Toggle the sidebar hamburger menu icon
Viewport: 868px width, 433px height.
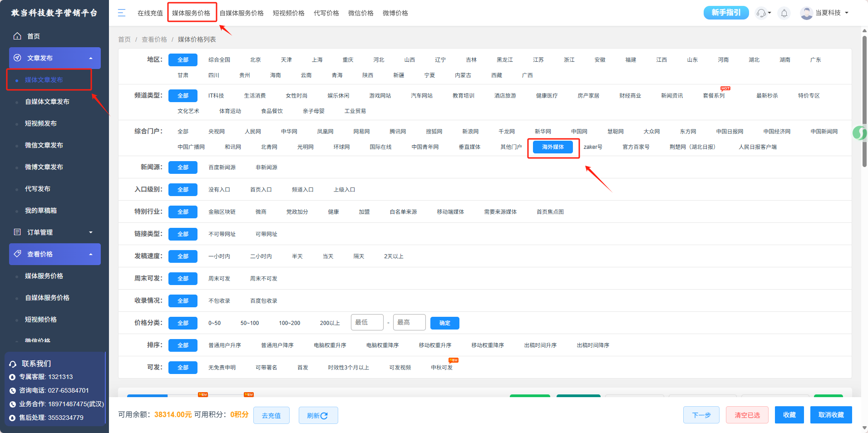pyautogui.click(x=121, y=13)
